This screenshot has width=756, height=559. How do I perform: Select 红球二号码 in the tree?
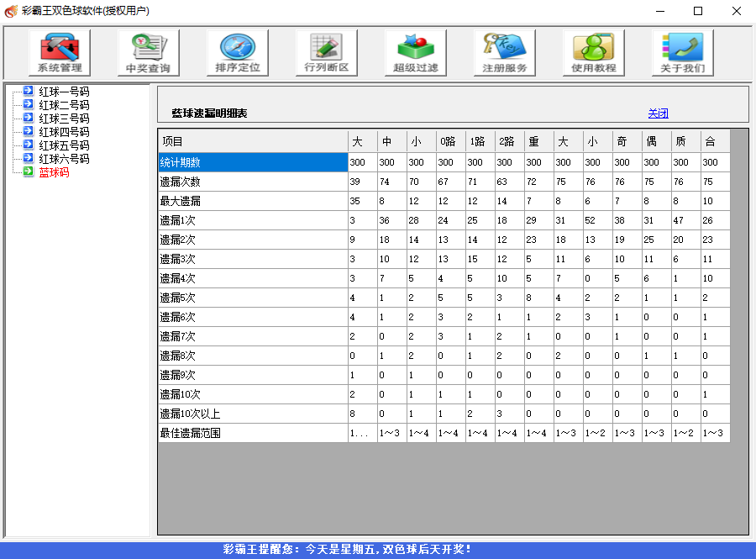point(64,105)
